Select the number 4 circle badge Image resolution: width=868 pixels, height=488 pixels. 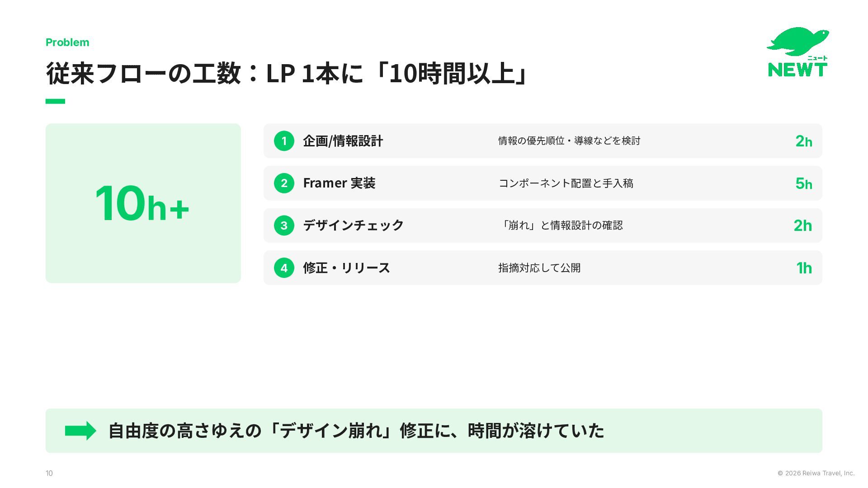284,268
